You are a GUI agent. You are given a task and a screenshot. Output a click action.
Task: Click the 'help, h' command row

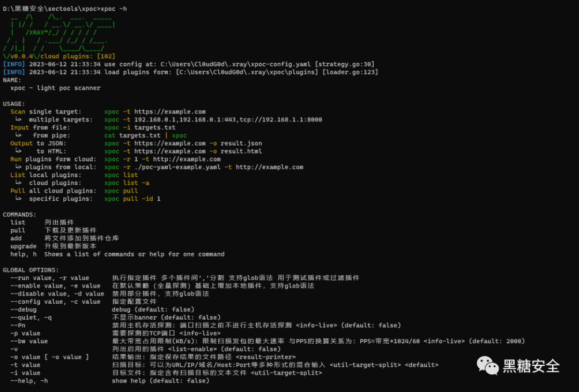tap(117, 254)
